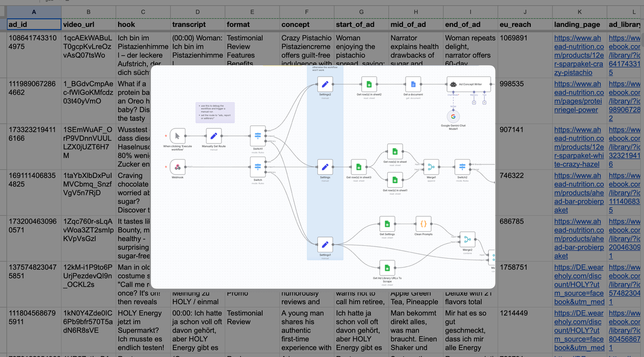This screenshot has height=357, width=644.
Task: Click the 'end_of_ad' header cell
Action: coord(470,24)
